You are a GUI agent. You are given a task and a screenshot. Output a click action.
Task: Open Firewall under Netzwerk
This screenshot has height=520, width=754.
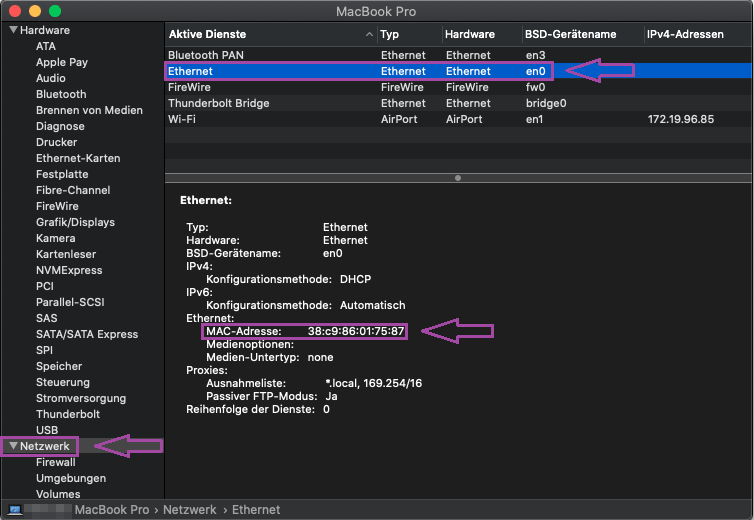pos(55,462)
